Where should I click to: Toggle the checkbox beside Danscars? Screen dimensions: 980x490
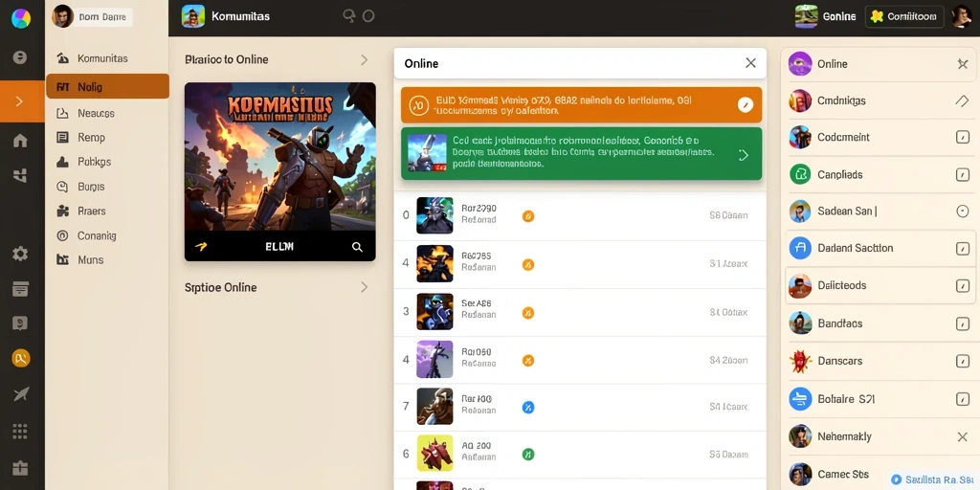(963, 361)
